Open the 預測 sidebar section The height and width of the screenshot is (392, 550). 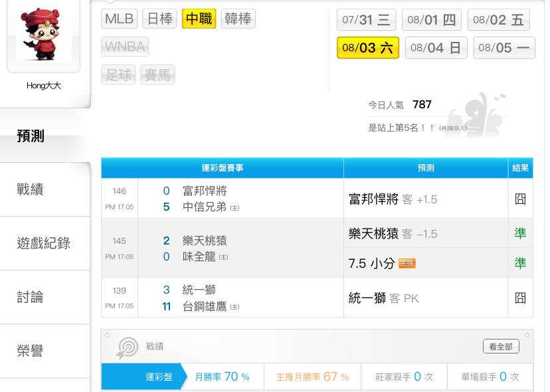coord(45,136)
